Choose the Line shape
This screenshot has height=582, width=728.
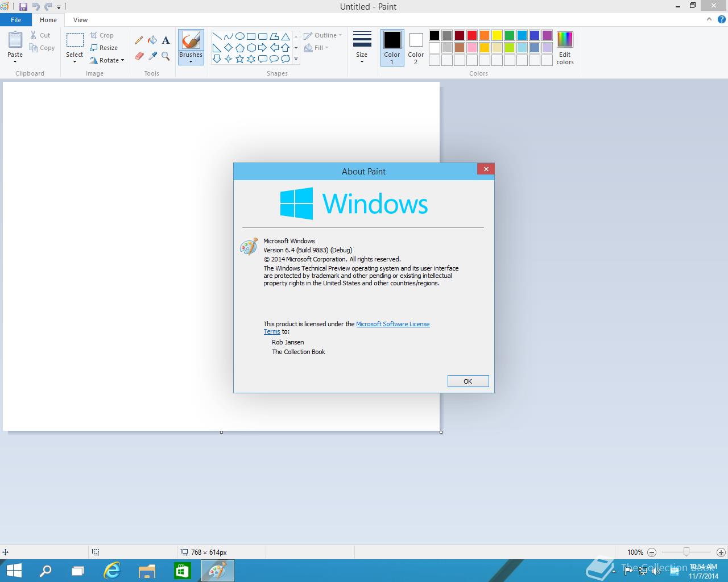coord(217,36)
